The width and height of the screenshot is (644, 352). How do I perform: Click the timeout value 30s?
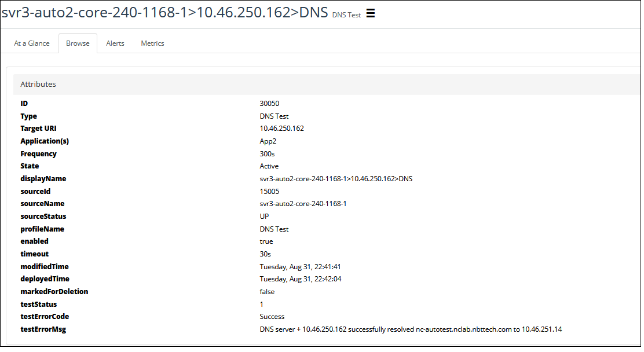tap(265, 254)
